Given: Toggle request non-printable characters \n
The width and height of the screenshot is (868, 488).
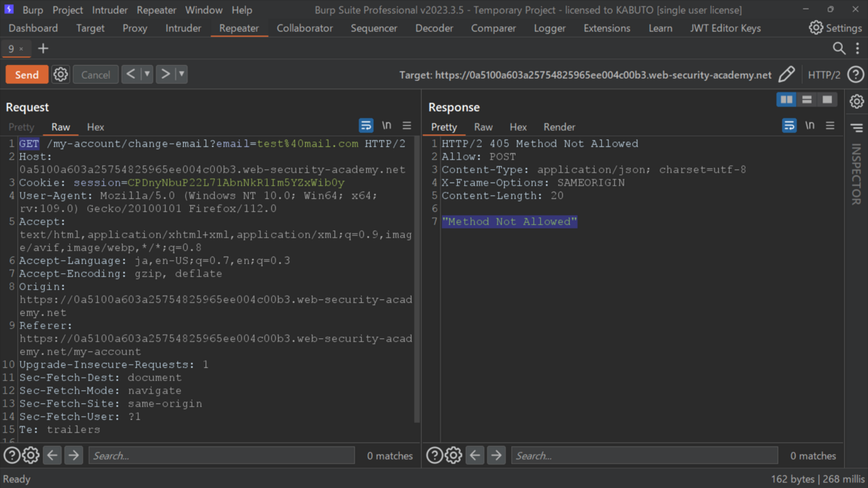Looking at the screenshot, I should [x=387, y=126].
